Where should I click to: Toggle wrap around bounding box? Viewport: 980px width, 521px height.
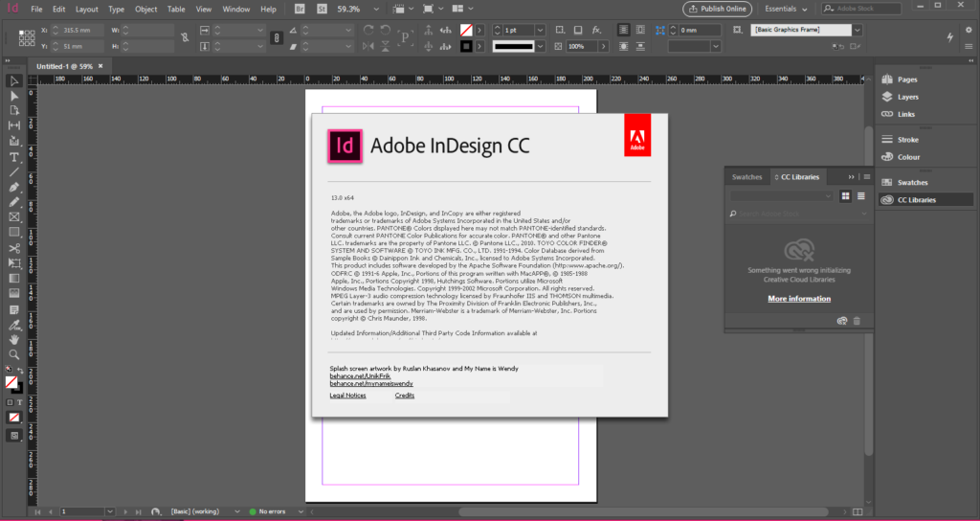(x=640, y=30)
